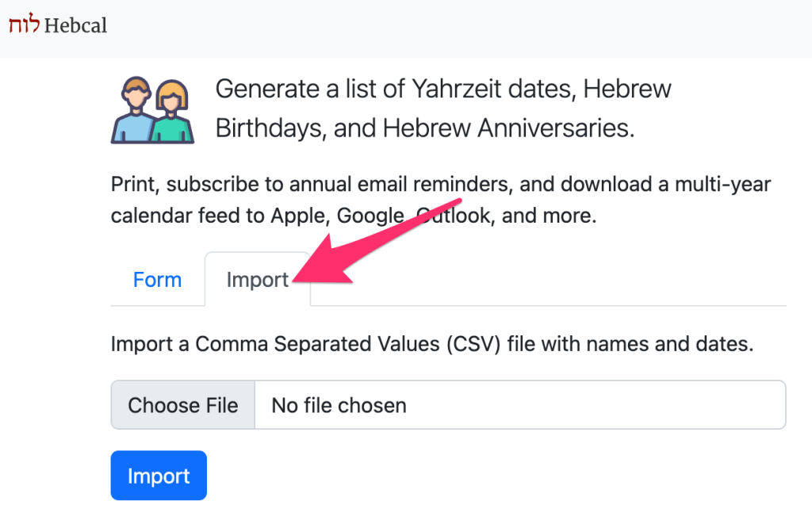Screen dimensions: 812x520
Task: Open the Form tab
Action: (157, 280)
